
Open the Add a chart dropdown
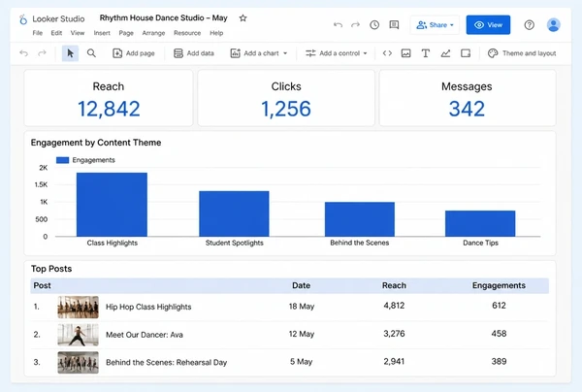pos(259,53)
